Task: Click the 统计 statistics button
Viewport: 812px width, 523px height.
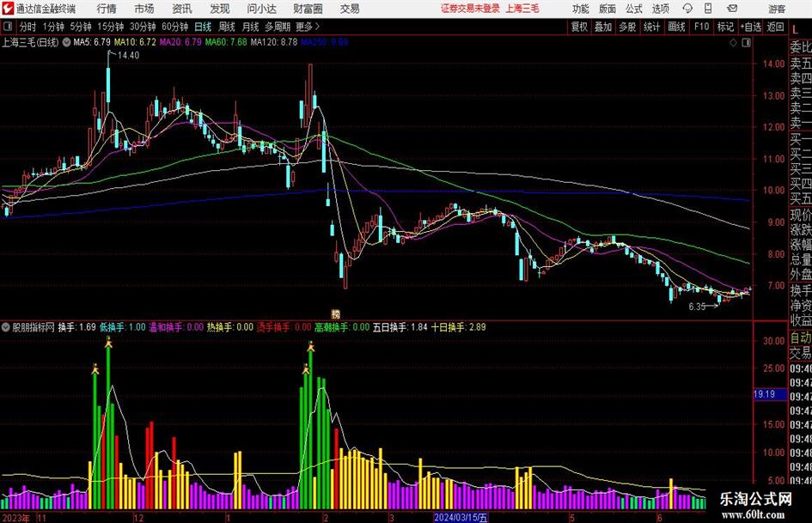Action: pyautogui.click(x=651, y=27)
